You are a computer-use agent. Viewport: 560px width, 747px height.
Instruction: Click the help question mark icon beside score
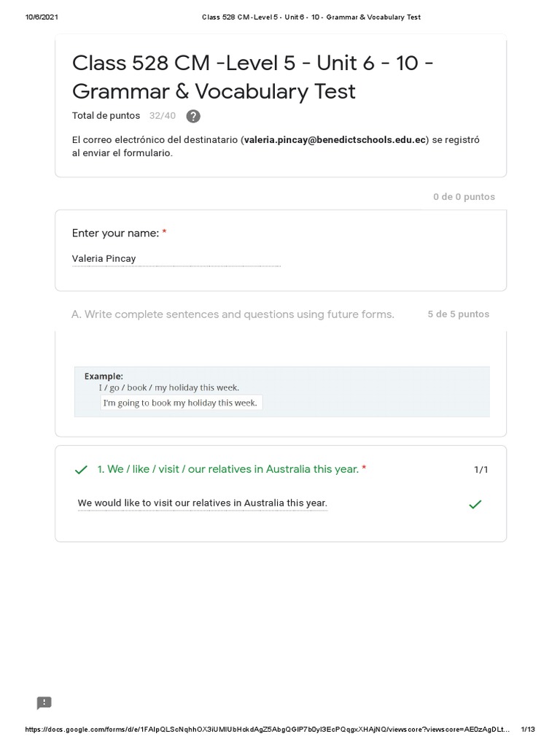pyautogui.click(x=193, y=116)
